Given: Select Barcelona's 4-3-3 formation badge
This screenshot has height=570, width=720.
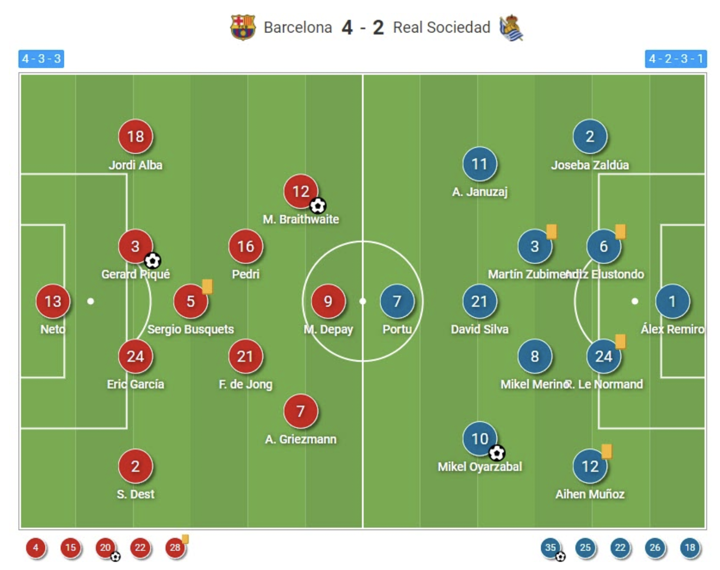Looking at the screenshot, I should [x=41, y=59].
